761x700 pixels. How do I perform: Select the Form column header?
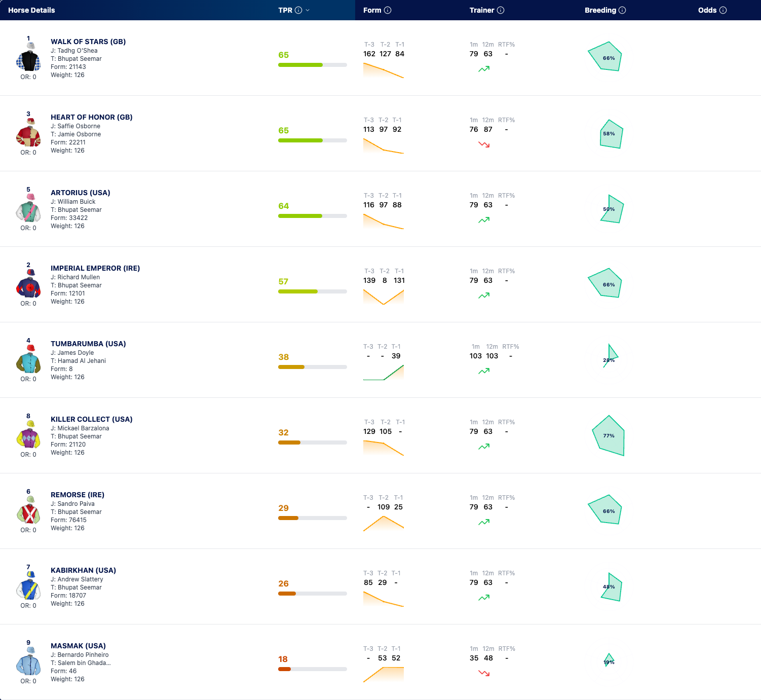point(372,10)
